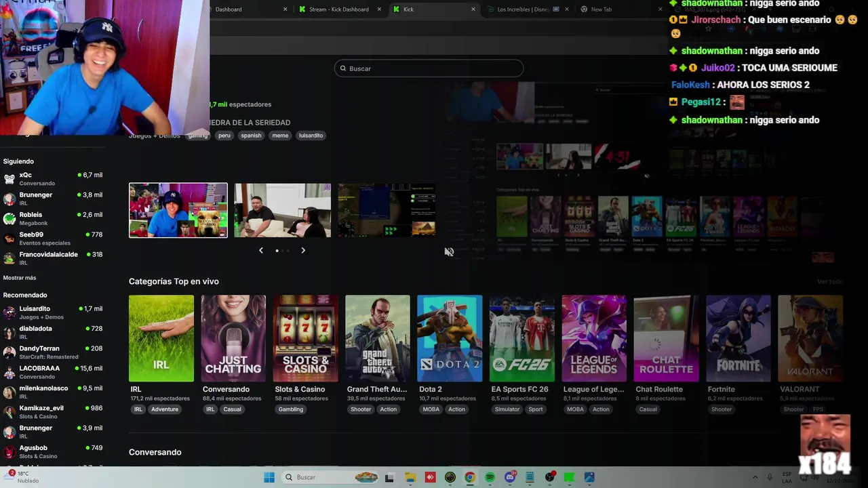Select the peru stream tag

point(224,136)
